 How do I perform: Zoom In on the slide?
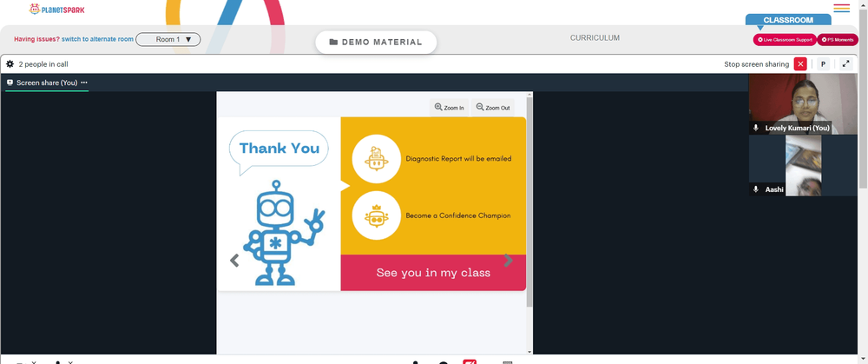[450, 108]
